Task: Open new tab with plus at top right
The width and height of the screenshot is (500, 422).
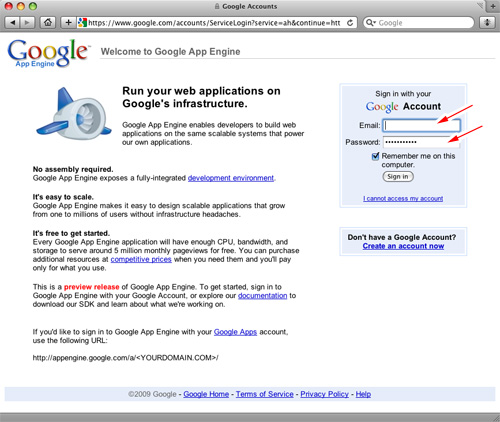Action: click(x=493, y=6)
